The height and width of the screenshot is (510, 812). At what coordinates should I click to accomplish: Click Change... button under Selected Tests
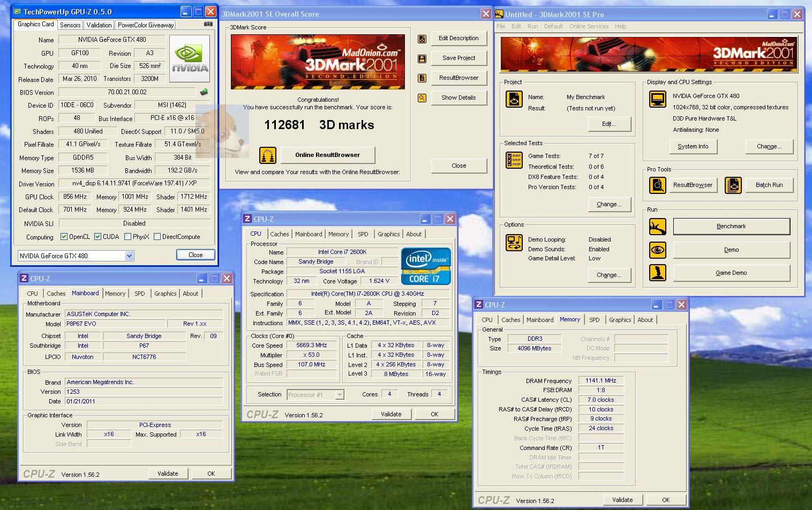(x=609, y=204)
